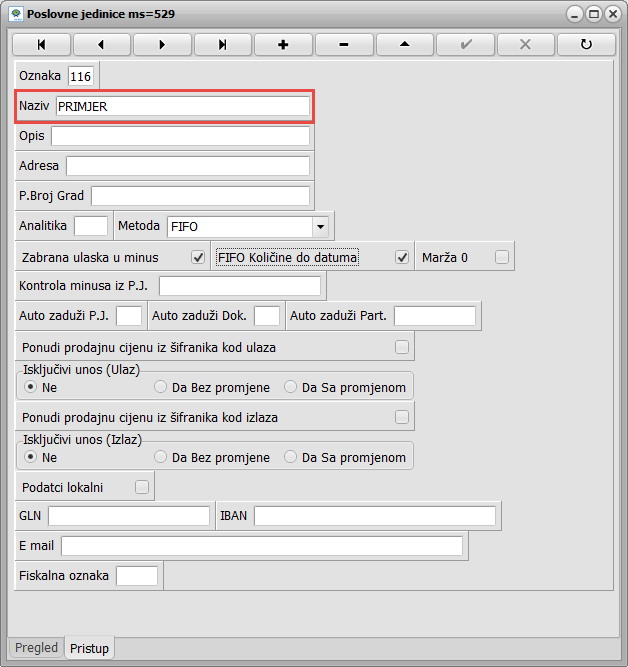Refresh data with the reload button
The height and width of the screenshot is (667, 628).
coord(587,45)
